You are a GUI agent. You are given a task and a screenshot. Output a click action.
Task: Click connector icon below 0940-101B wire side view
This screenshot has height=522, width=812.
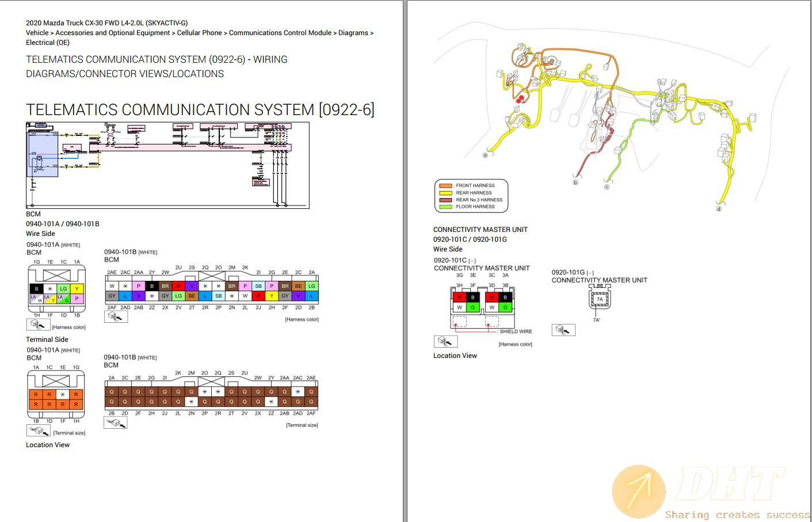click(x=116, y=316)
